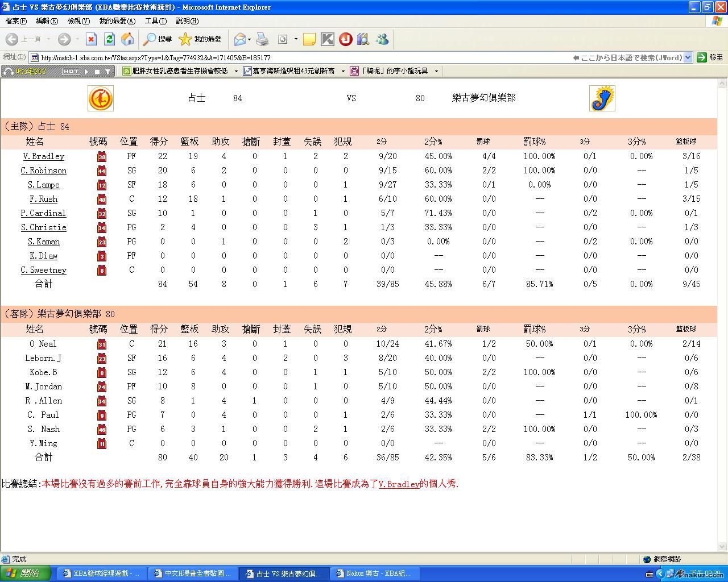Screen dimensions: 728x582
Task: Open S.Lampe player link
Action: 44,185
